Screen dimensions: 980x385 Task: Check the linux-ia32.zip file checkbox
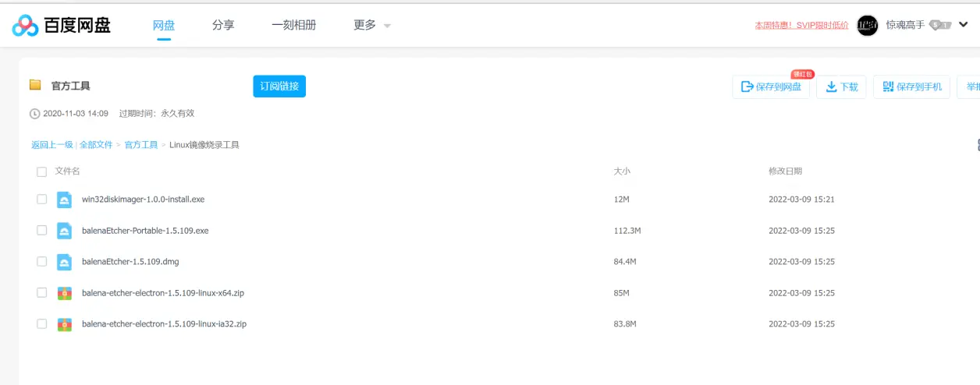[42, 324]
